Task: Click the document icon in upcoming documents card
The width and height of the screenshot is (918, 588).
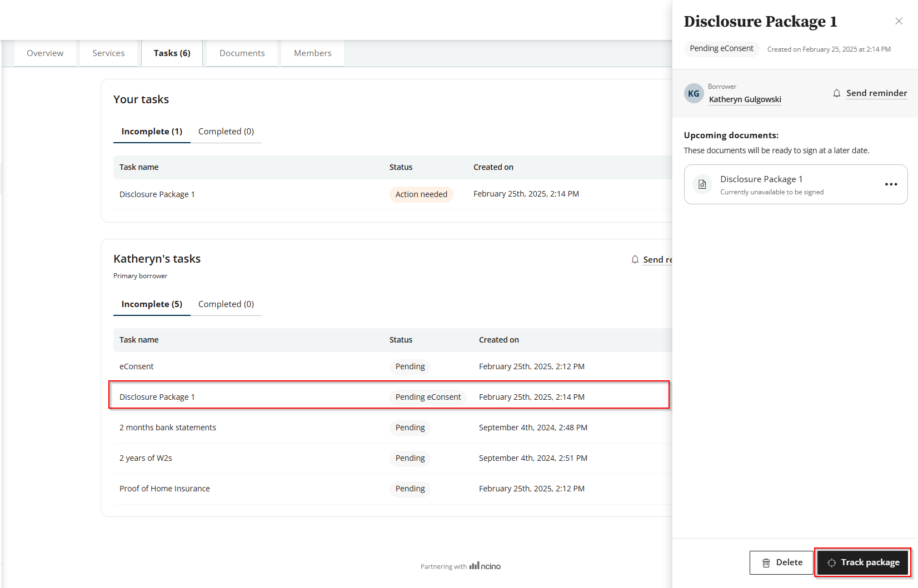Action: [x=702, y=184]
